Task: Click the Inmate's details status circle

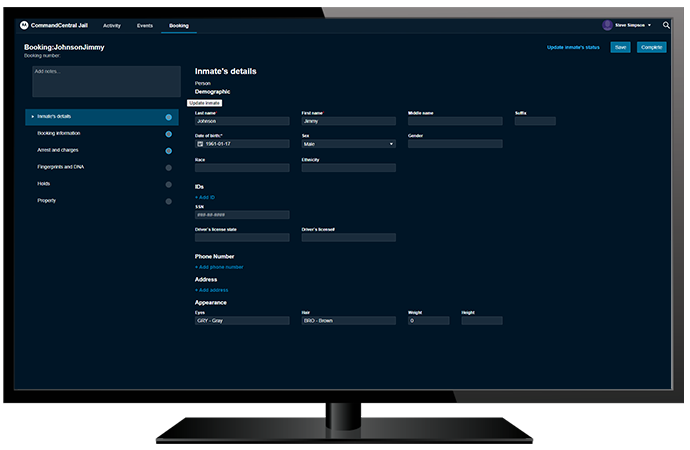Action: [x=168, y=117]
